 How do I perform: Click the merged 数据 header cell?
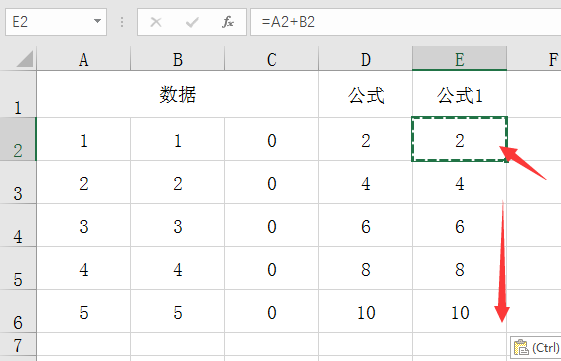point(177,94)
